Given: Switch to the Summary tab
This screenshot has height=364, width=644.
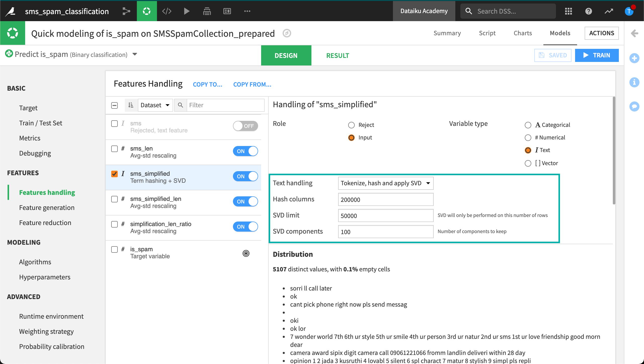Looking at the screenshot, I should tap(447, 33).
